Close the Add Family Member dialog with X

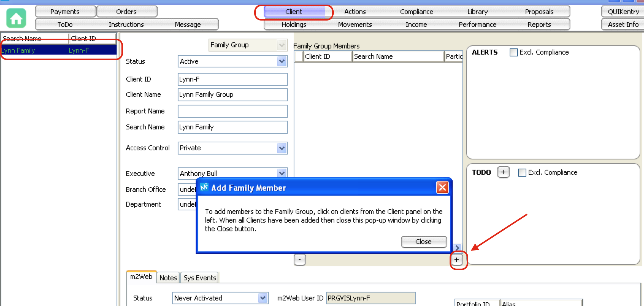point(442,187)
